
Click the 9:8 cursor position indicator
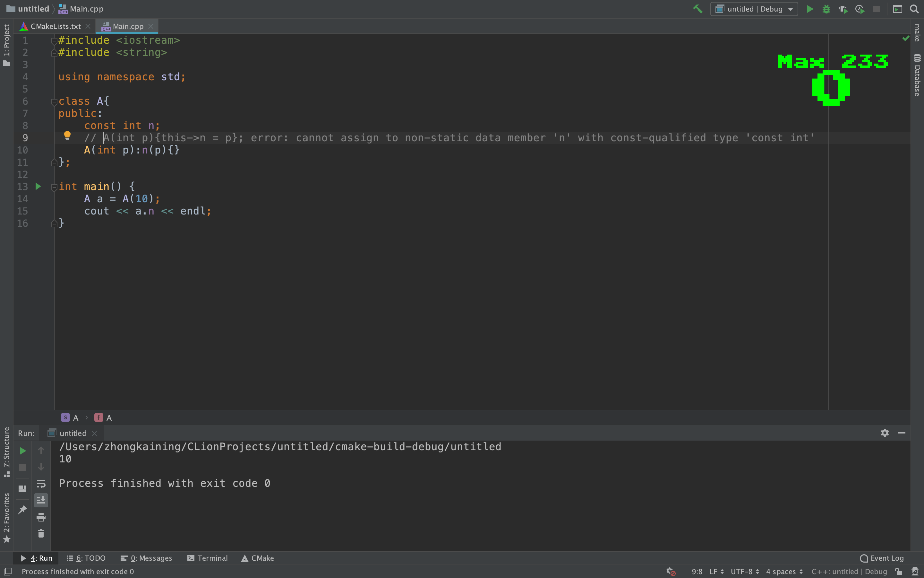click(x=697, y=572)
